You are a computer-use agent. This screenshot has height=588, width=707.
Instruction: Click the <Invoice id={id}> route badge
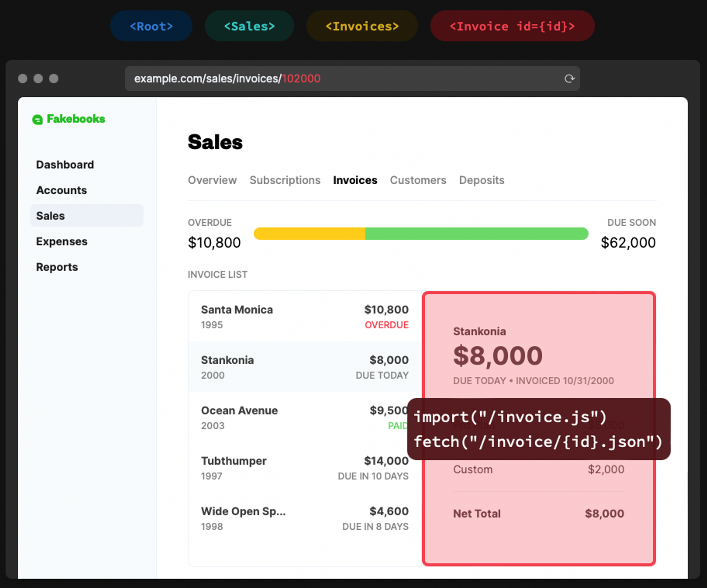coord(512,26)
